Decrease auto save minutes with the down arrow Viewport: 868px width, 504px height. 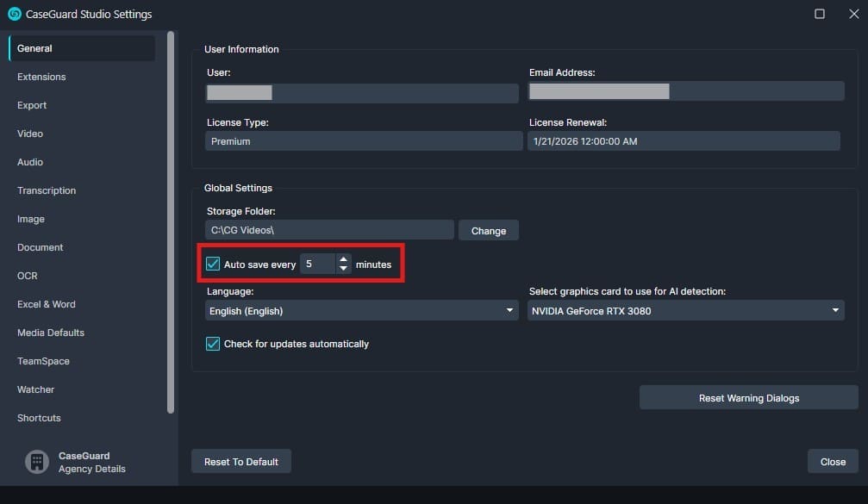point(343,268)
